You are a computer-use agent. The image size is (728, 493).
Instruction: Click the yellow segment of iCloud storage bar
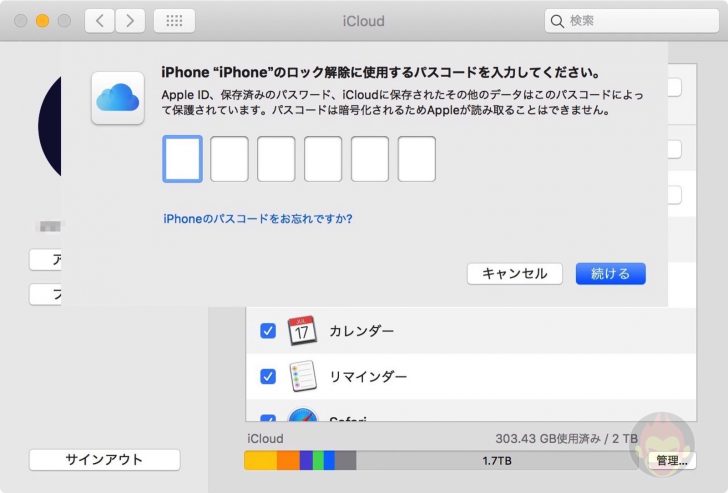coord(260,461)
